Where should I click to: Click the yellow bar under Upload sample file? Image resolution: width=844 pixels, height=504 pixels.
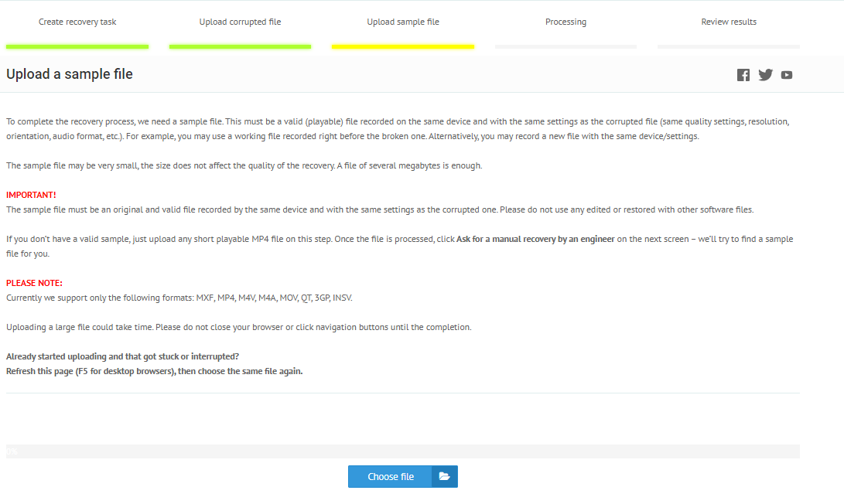403,46
